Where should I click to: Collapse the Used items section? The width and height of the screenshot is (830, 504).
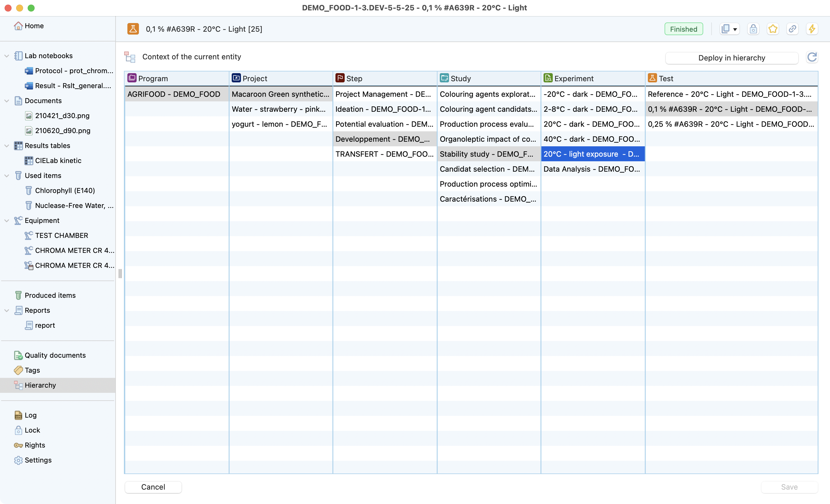pos(7,176)
